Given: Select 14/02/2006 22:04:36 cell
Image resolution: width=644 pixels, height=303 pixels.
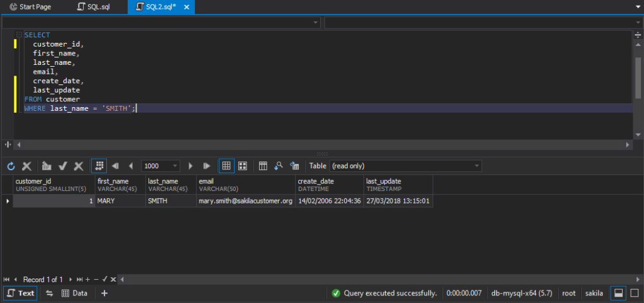Looking at the screenshot, I should (x=330, y=201).
